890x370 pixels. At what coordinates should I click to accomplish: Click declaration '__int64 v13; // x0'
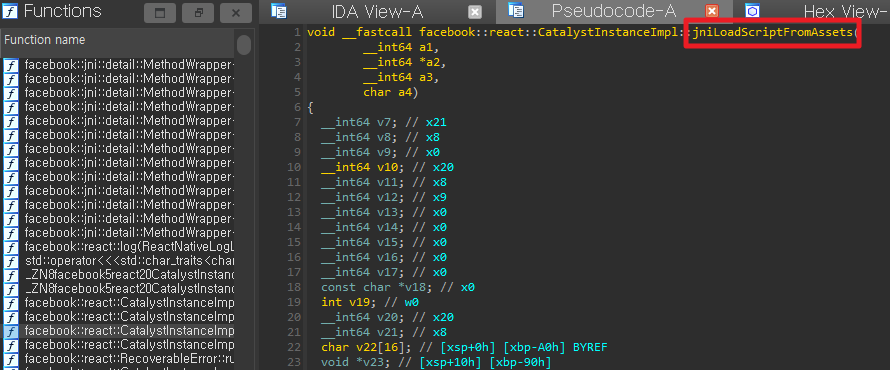pyautogui.click(x=384, y=212)
